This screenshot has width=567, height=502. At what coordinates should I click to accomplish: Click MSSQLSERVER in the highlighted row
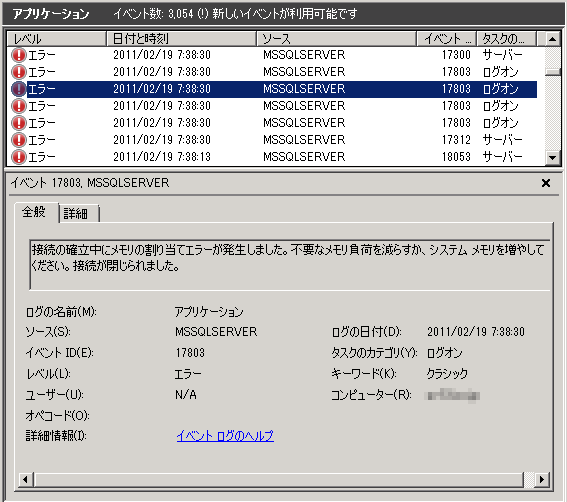coord(304,89)
